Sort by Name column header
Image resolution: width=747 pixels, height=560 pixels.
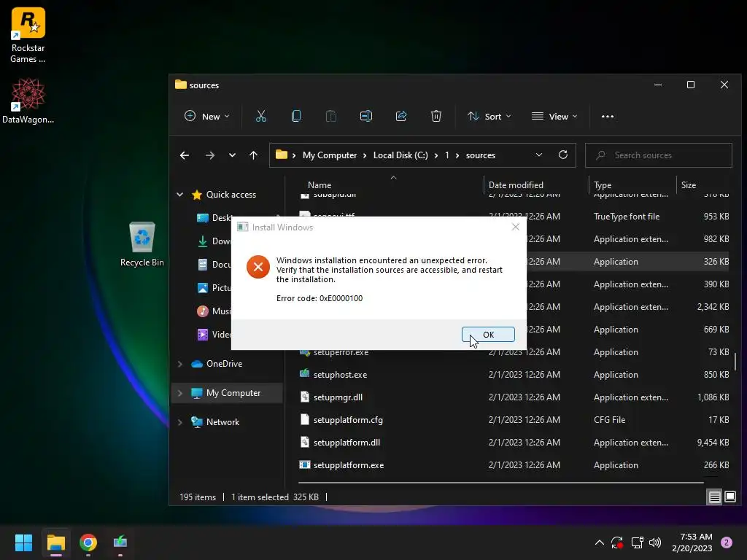pyautogui.click(x=320, y=184)
